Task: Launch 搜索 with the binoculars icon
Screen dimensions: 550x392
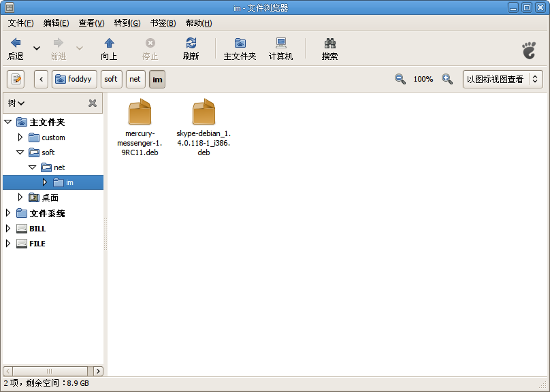Action: pos(329,48)
